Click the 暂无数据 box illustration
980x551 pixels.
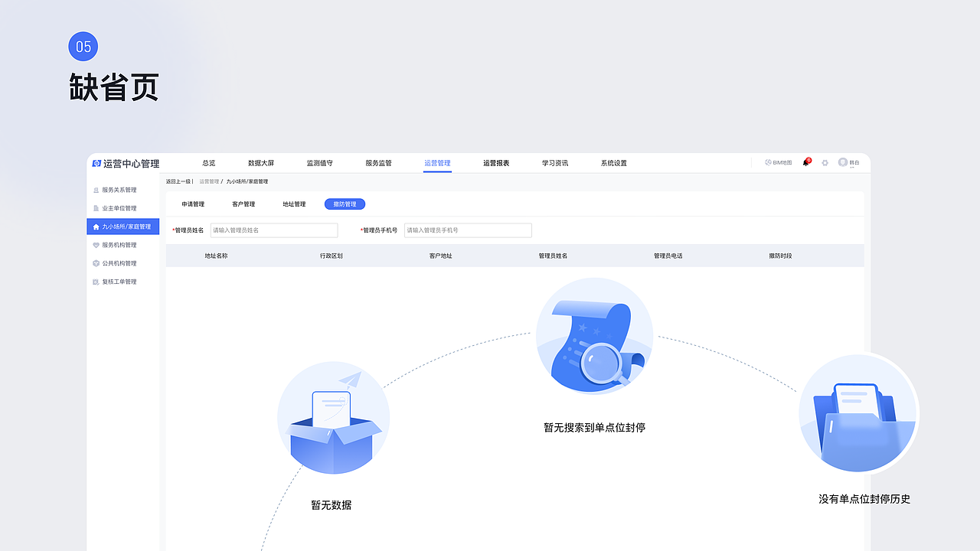(334, 419)
